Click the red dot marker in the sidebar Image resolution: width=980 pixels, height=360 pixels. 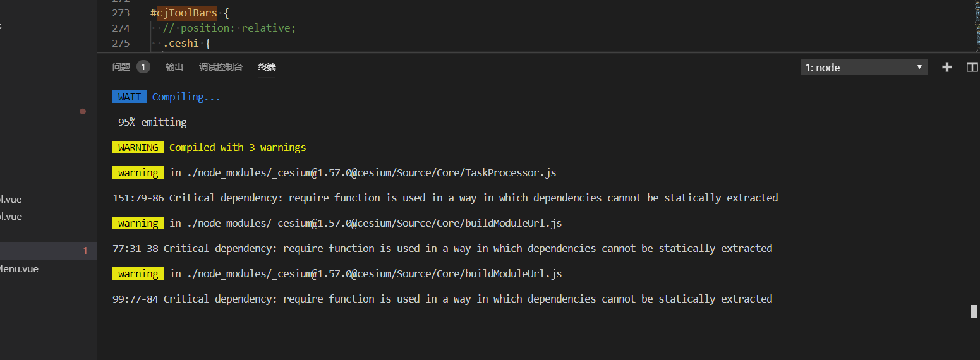tap(83, 111)
